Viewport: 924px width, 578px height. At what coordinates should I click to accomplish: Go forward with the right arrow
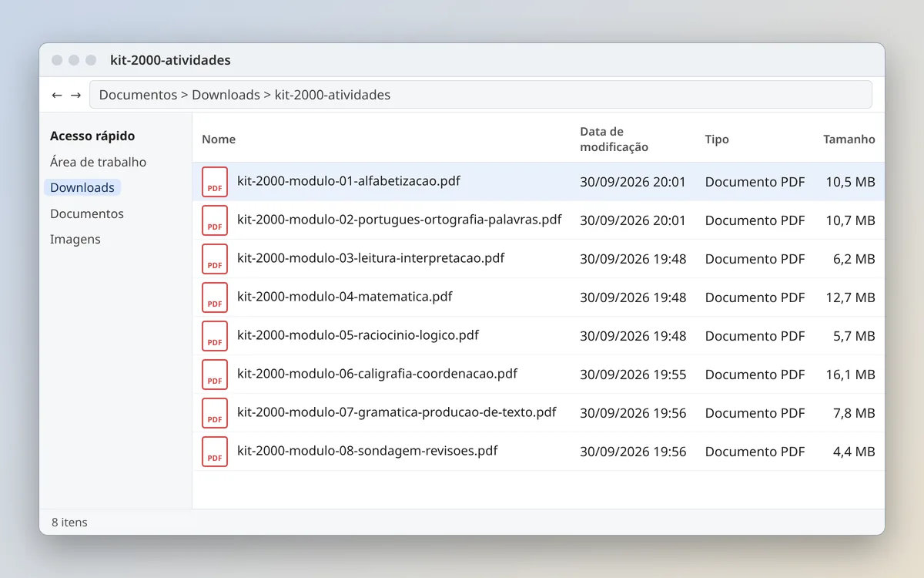75,95
